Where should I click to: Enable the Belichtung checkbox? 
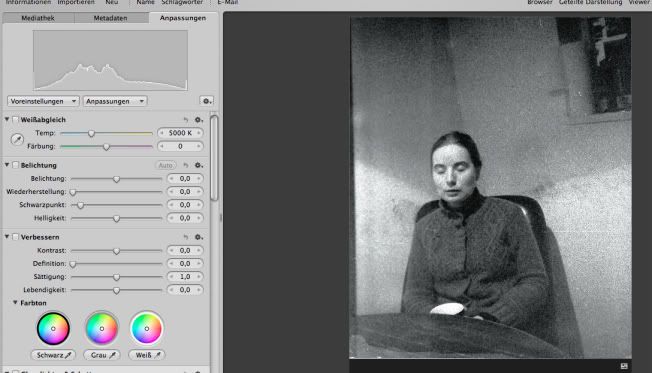click(15, 165)
